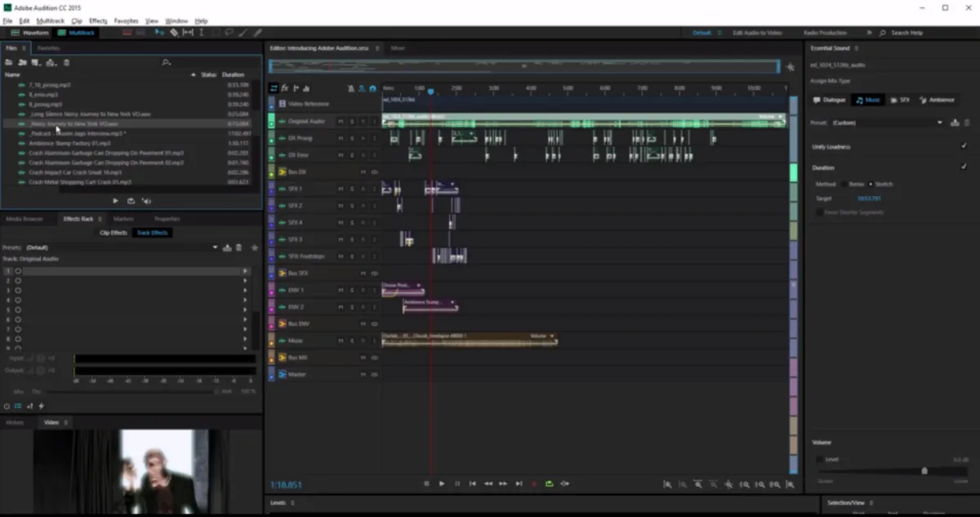The image size is (980, 517).
Task: Open the File menu
Action: point(7,20)
